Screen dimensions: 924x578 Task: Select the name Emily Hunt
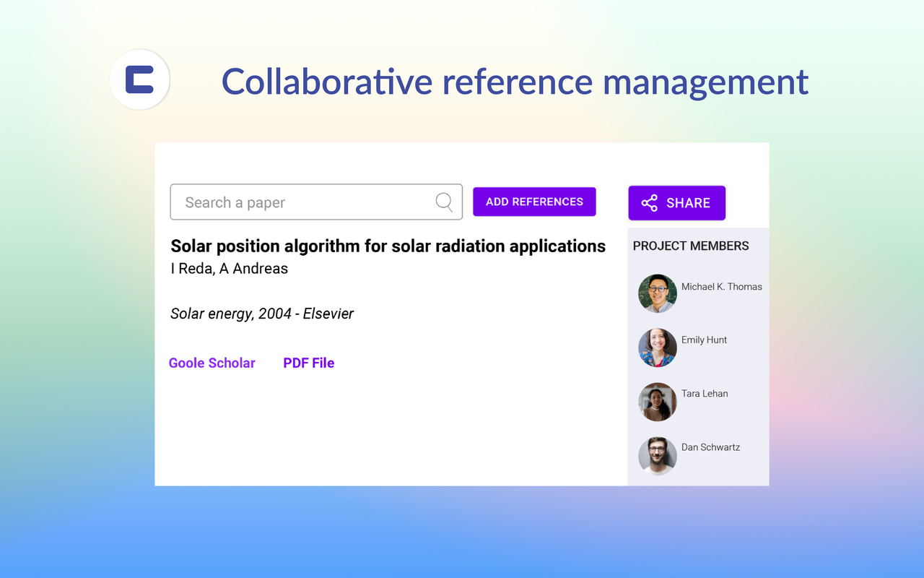(704, 340)
